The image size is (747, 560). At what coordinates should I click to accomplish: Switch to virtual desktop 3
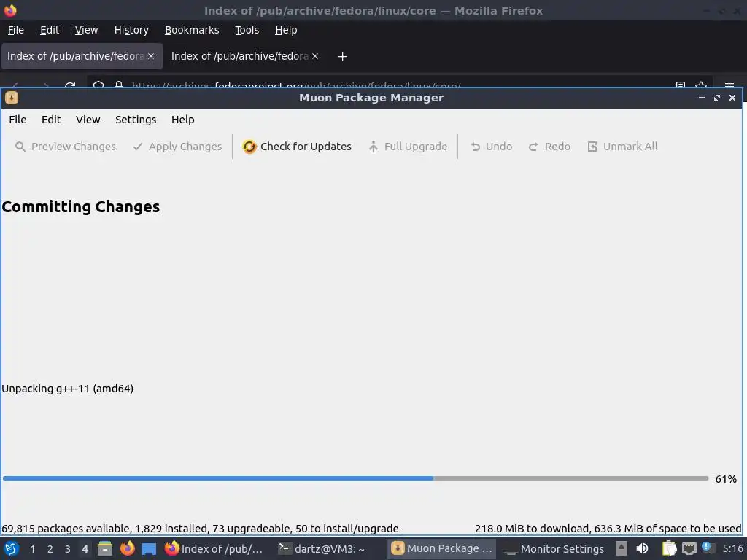pyautogui.click(x=68, y=549)
